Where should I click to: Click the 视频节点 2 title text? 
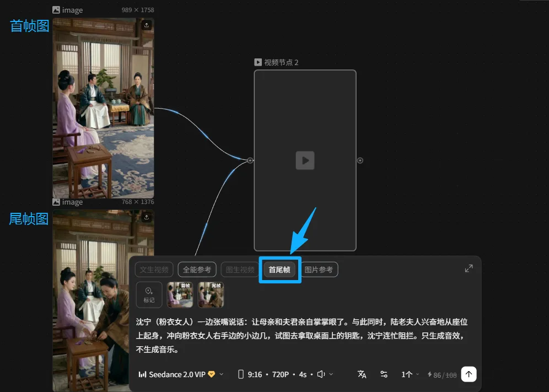click(281, 62)
